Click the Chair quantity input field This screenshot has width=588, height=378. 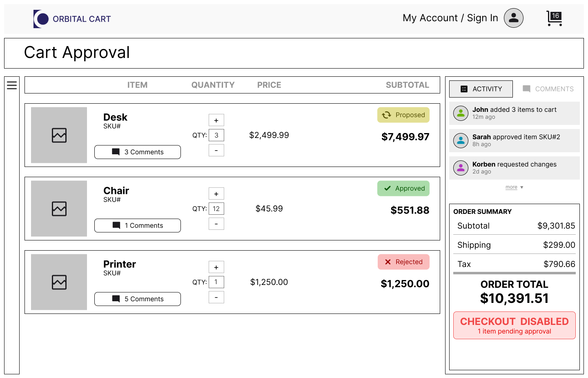[x=216, y=209]
